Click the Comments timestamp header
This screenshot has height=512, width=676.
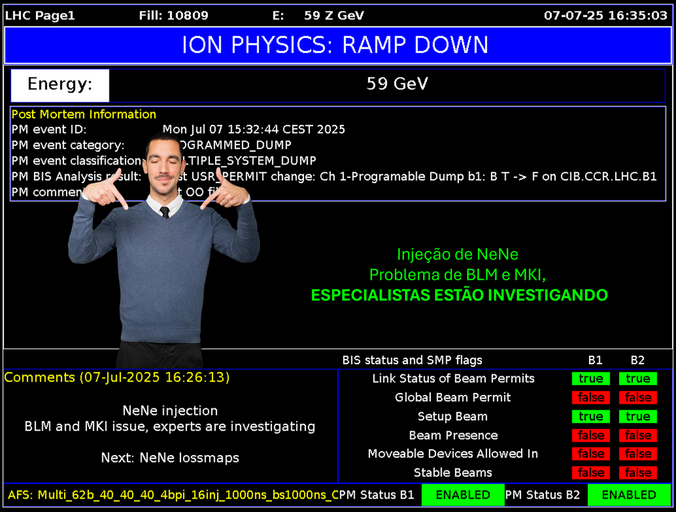[x=117, y=378]
